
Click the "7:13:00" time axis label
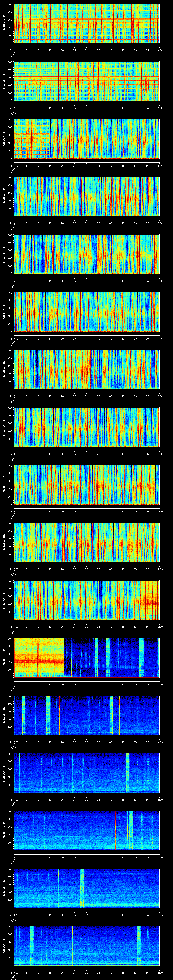(14, 742)
